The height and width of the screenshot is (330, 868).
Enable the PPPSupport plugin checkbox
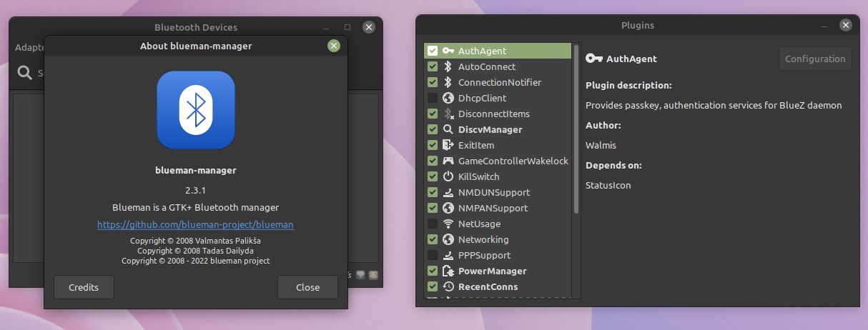(433, 255)
